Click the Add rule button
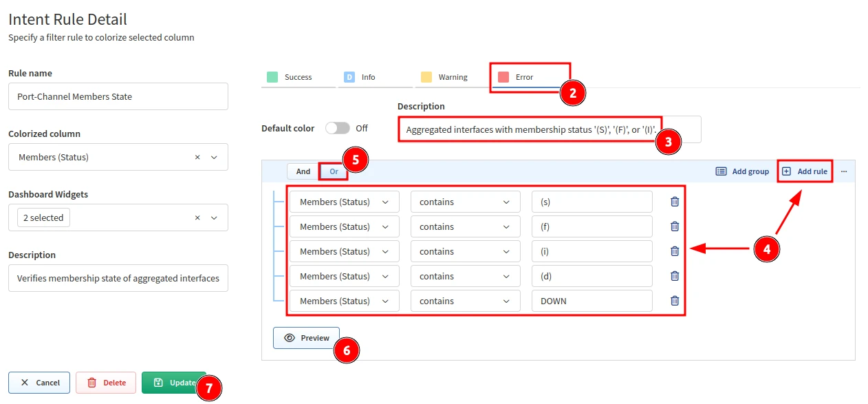This screenshot has width=868, height=404. coord(805,171)
